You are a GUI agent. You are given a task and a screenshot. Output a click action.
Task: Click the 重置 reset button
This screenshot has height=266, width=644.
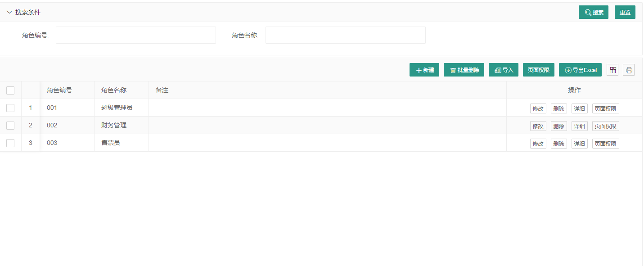(x=625, y=12)
